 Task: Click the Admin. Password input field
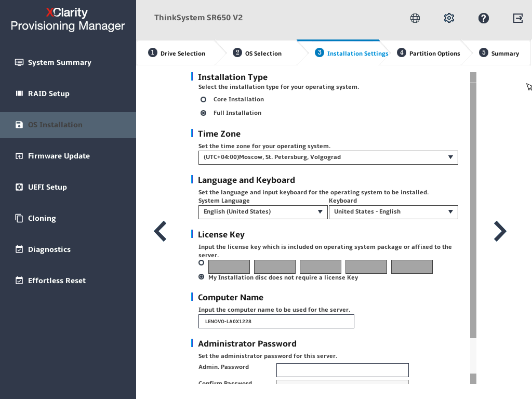[x=343, y=370]
